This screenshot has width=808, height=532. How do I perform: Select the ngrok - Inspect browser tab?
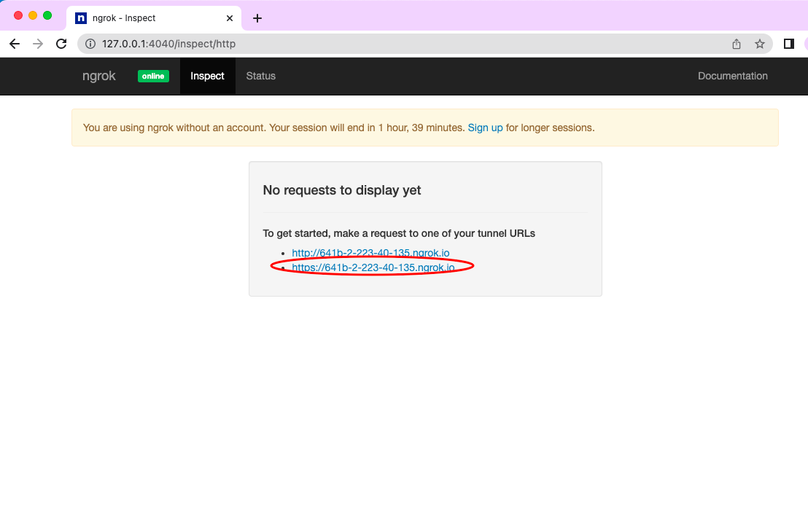point(154,18)
